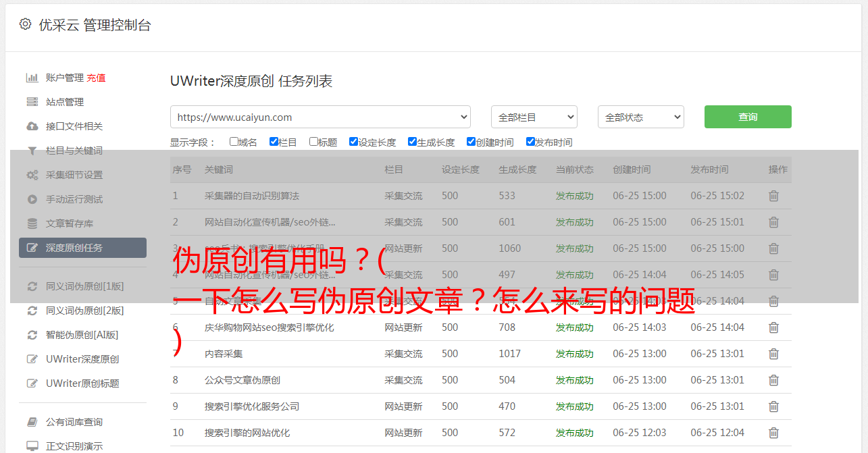Go to UWriter深度原创 sidebar item

coord(82,359)
